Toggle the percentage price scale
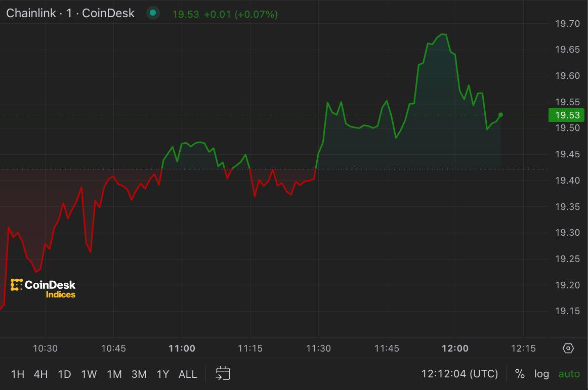 (x=519, y=374)
